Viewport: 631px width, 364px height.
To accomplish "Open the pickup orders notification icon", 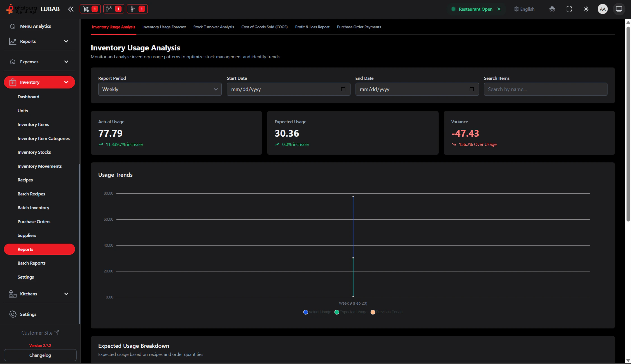I will [137, 9].
